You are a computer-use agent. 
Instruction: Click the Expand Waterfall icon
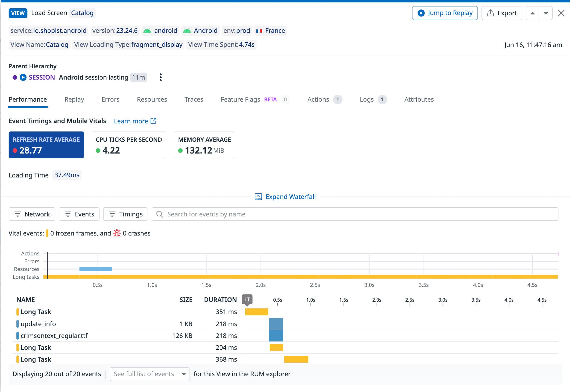click(x=258, y=197)
